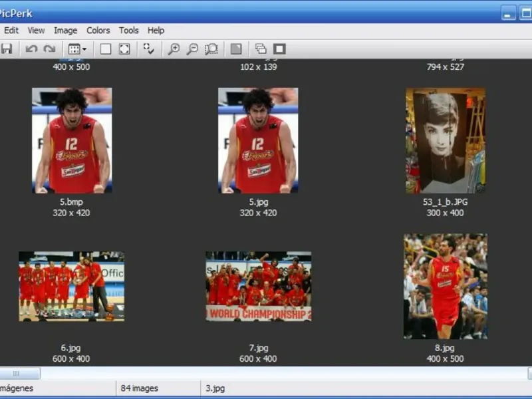The image size is (532, 399).
Task: Open the thumbnail grid view dropdown
Action: (x=78, y=49)
